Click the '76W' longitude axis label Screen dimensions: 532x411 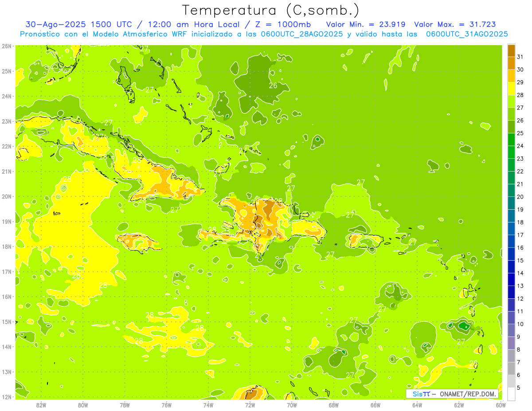coord(167,405)
